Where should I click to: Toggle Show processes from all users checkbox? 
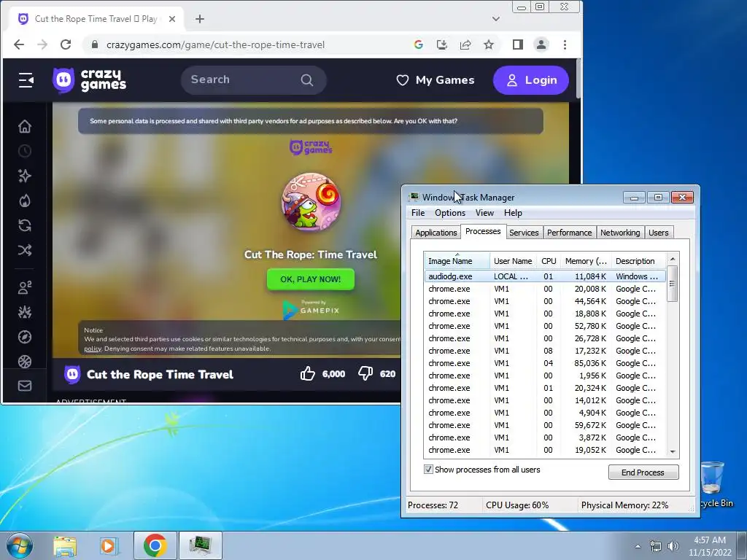pos(428,470)
